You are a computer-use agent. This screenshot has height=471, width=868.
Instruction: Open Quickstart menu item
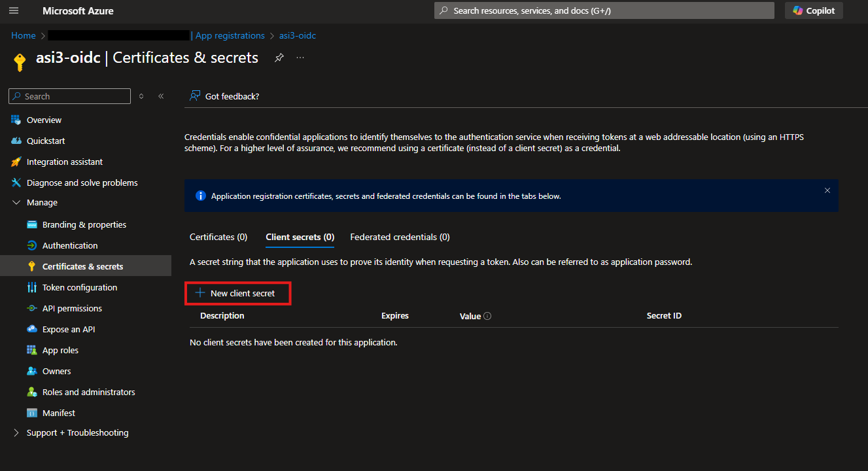pos(46,141)
